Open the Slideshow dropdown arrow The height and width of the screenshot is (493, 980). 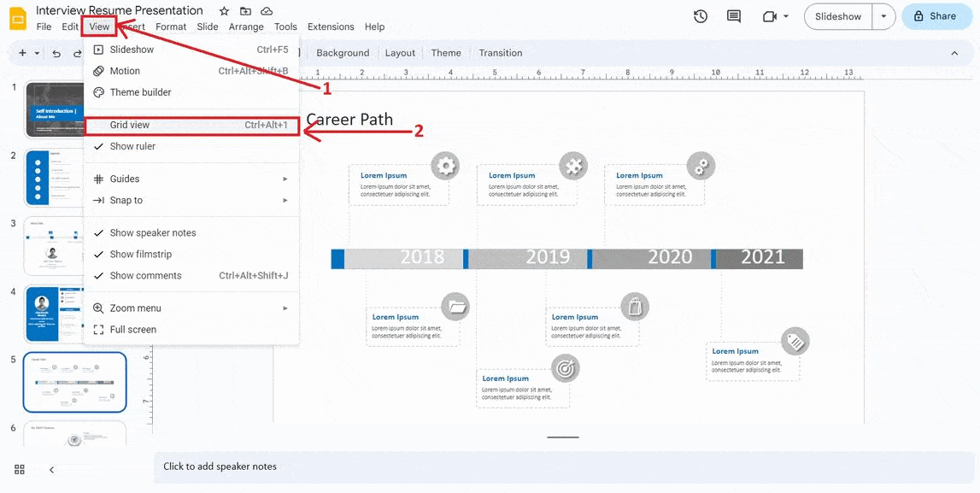(x=883, y=16)
